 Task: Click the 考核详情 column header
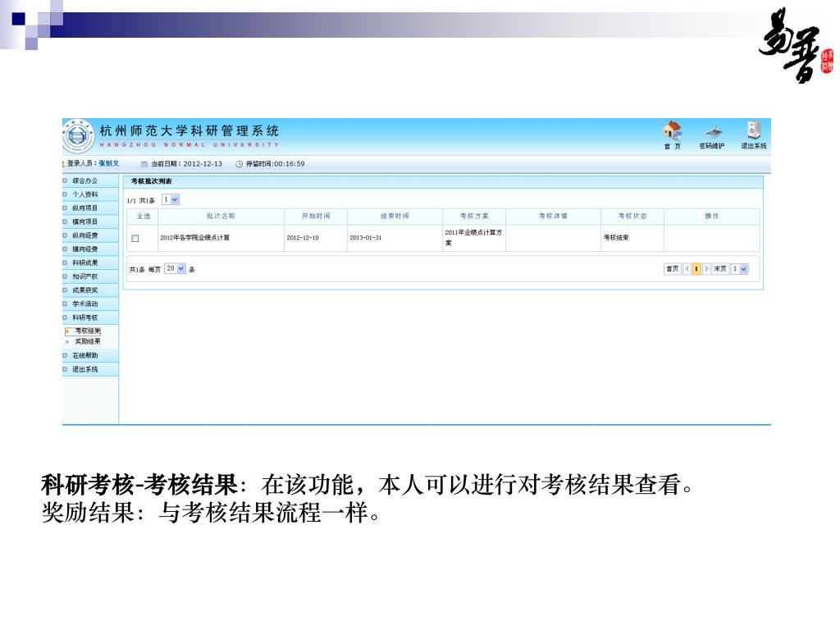tap(554, 217)
